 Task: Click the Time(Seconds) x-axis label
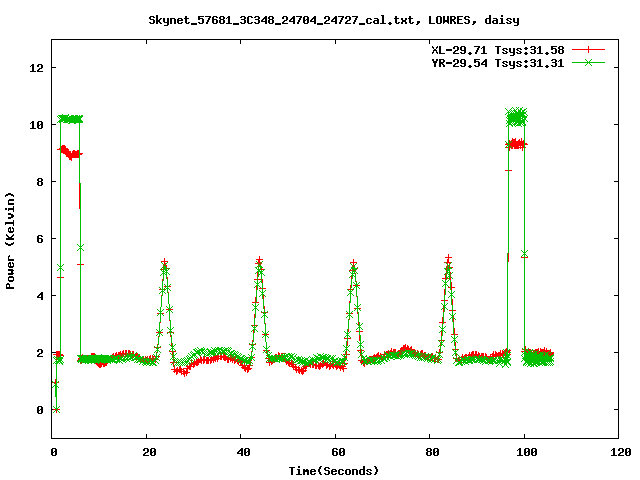[x=334, y=471]
